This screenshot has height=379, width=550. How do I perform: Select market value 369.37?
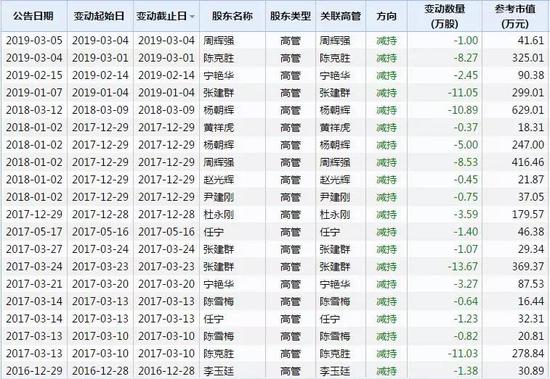528,267
